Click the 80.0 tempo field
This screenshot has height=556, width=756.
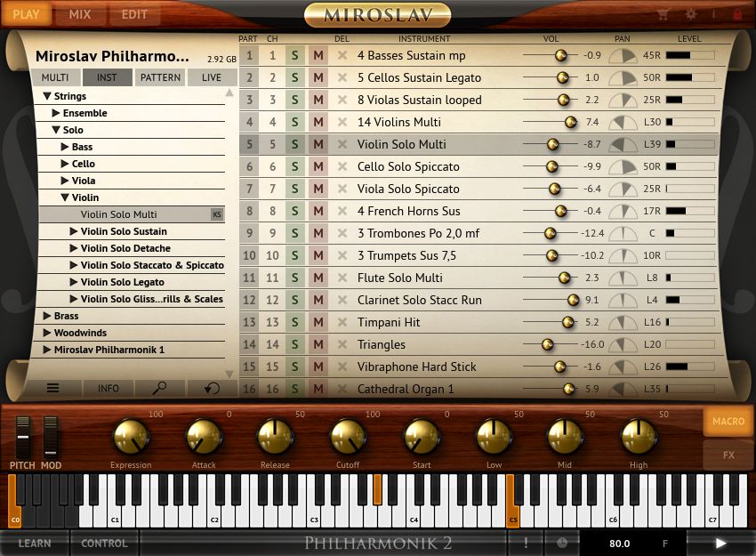coord(618,542)
